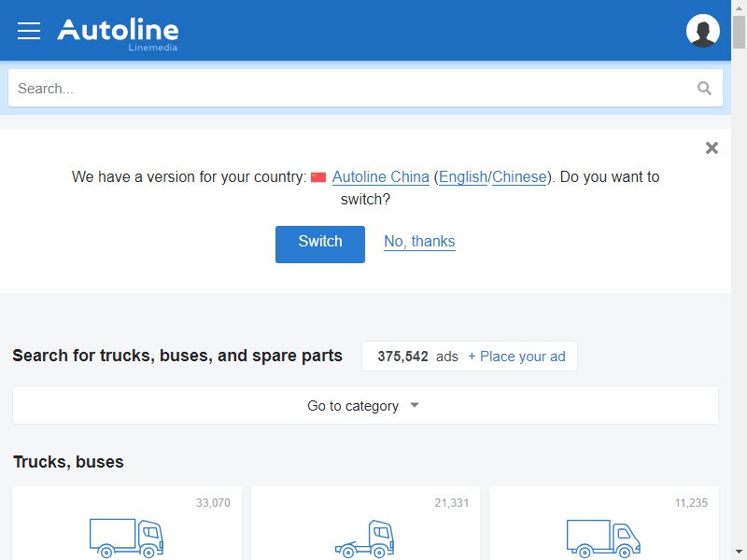Decline with No, thanks link
This screenshot has width=747, height=560.
[x=419, y=242]
